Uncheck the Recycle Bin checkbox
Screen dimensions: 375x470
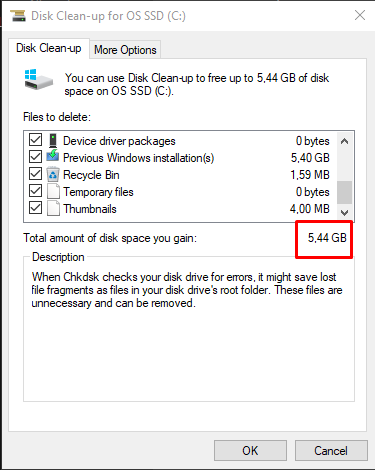point(35,174)
